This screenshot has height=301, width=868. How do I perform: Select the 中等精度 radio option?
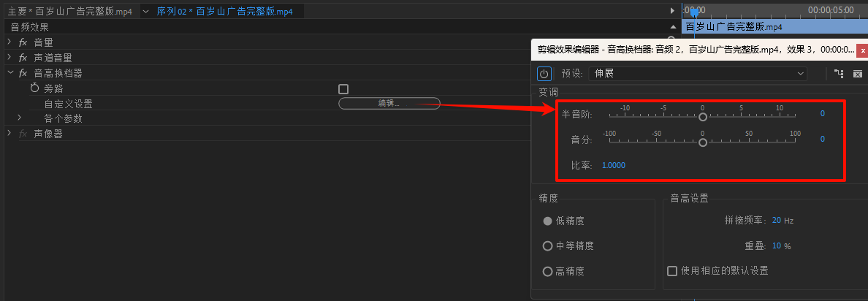click(x=548, y=245)
